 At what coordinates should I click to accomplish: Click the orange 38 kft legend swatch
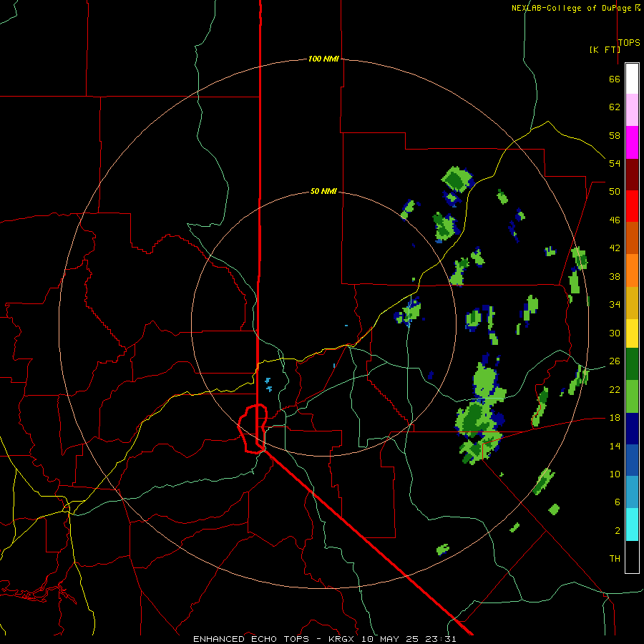(x=632, y=270)
